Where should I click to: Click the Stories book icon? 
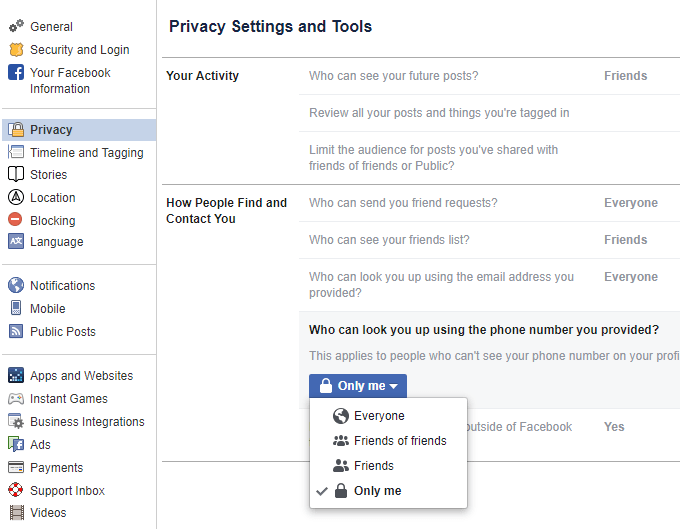click(x=16, y=174)
